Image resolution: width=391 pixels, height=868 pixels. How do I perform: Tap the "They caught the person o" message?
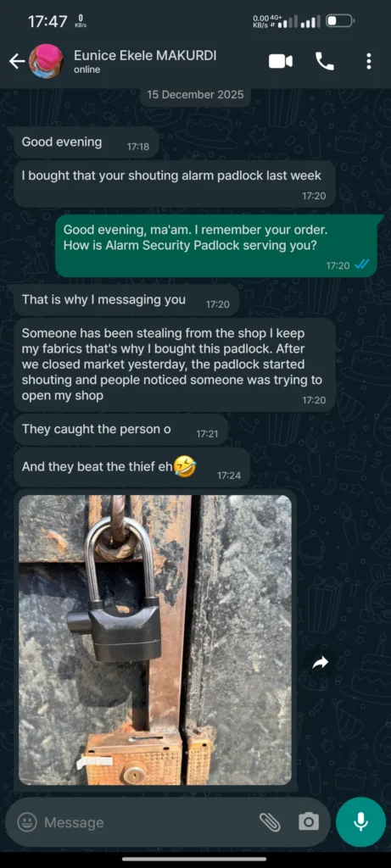pyautogui.click(x=120, y=430)
